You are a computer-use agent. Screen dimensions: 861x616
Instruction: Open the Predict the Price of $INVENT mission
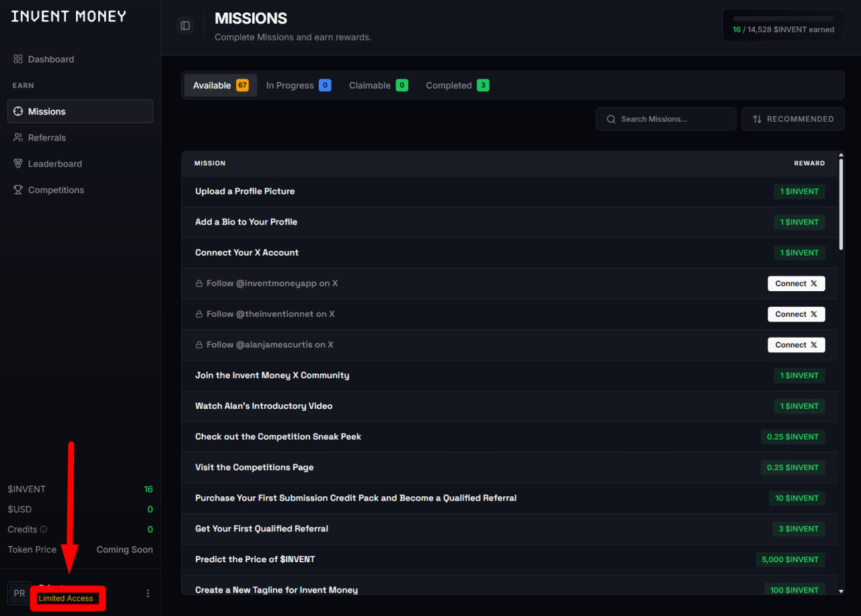[255, 560]
